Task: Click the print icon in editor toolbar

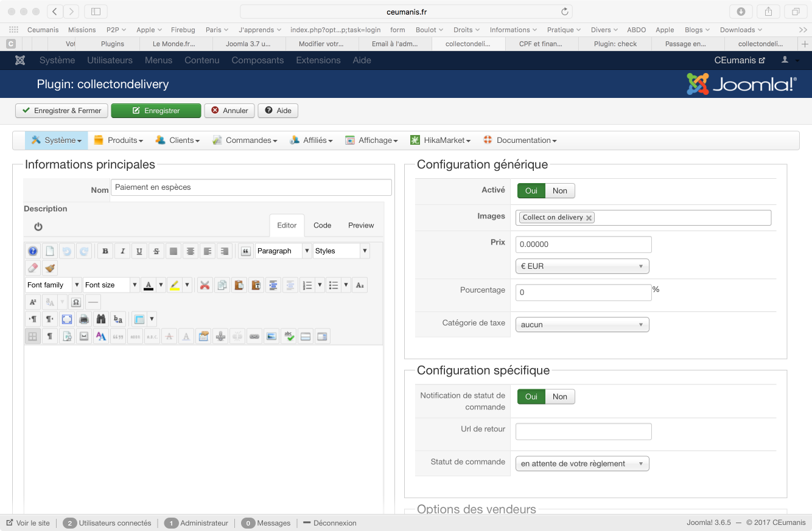Action: pos(84,319)
